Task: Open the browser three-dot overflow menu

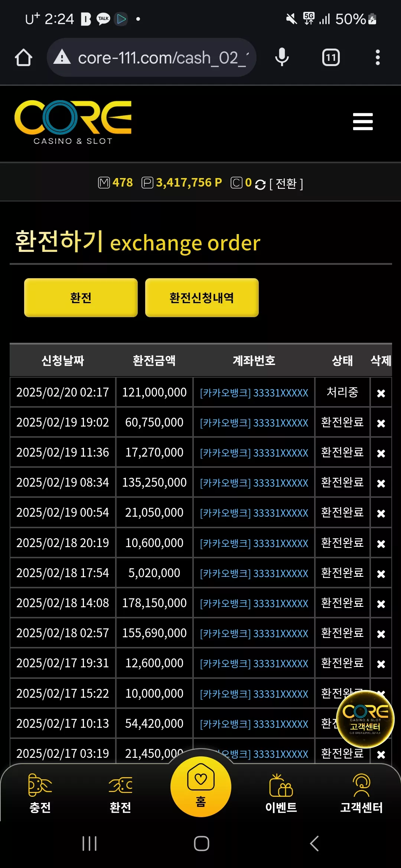Action: [378, 57]
